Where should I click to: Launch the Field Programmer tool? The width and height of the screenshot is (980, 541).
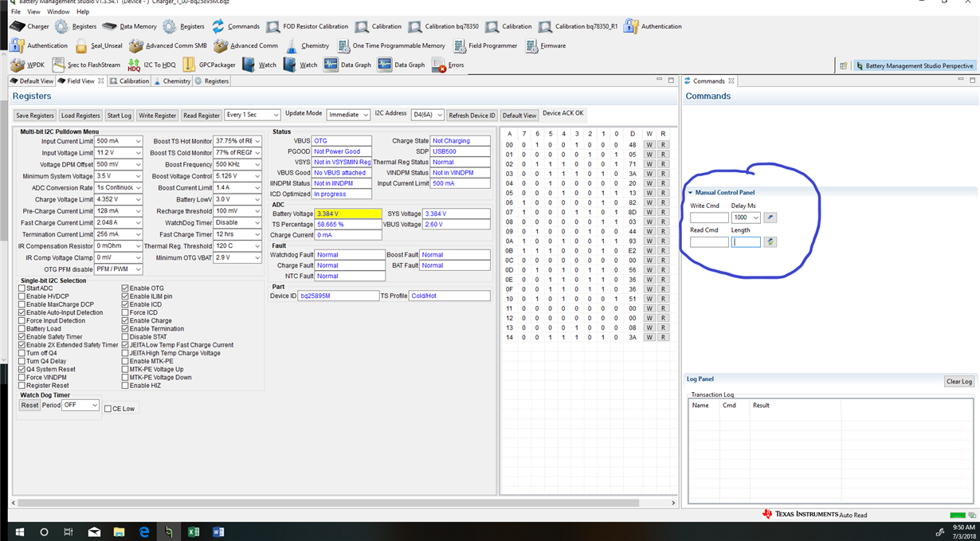[x=485, y=46]
